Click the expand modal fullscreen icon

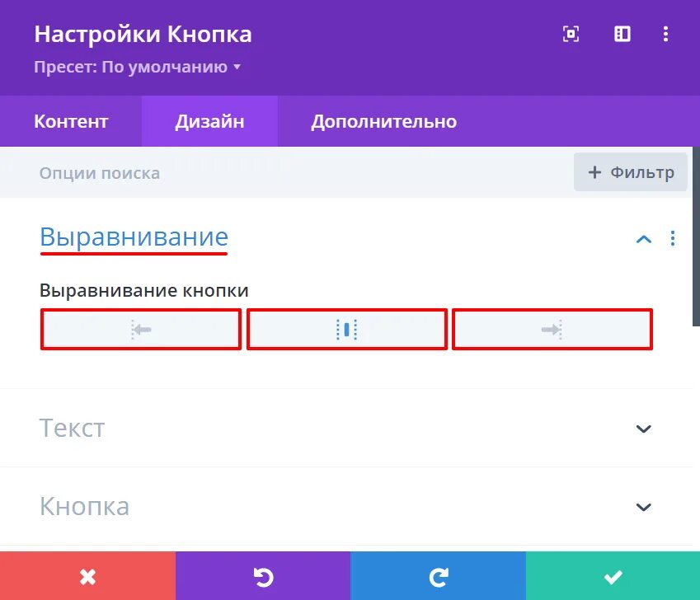tap(571, 34)
